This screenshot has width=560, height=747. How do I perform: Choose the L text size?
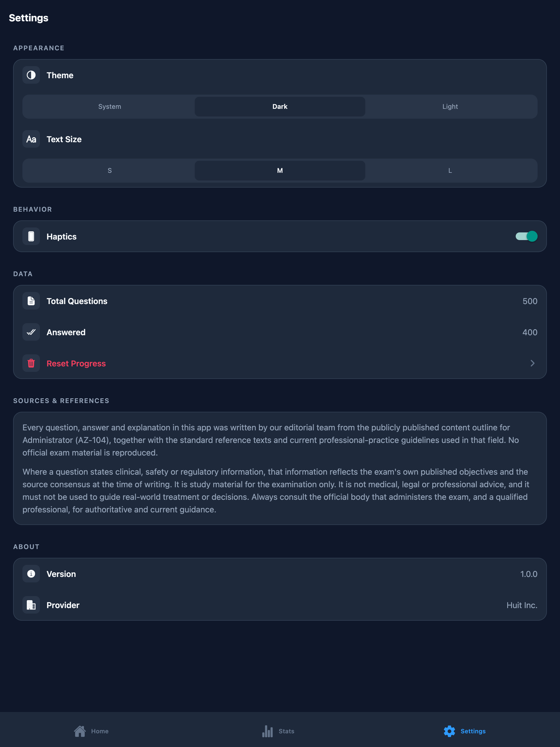pyautogui.click(x=450, y=171)
